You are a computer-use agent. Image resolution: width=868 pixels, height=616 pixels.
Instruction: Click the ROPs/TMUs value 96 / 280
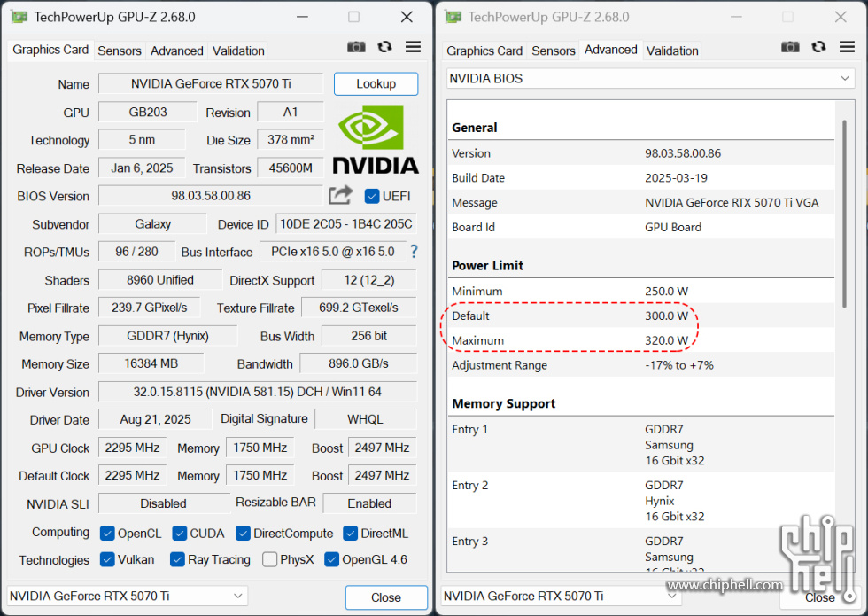click(x=136, y=252)
